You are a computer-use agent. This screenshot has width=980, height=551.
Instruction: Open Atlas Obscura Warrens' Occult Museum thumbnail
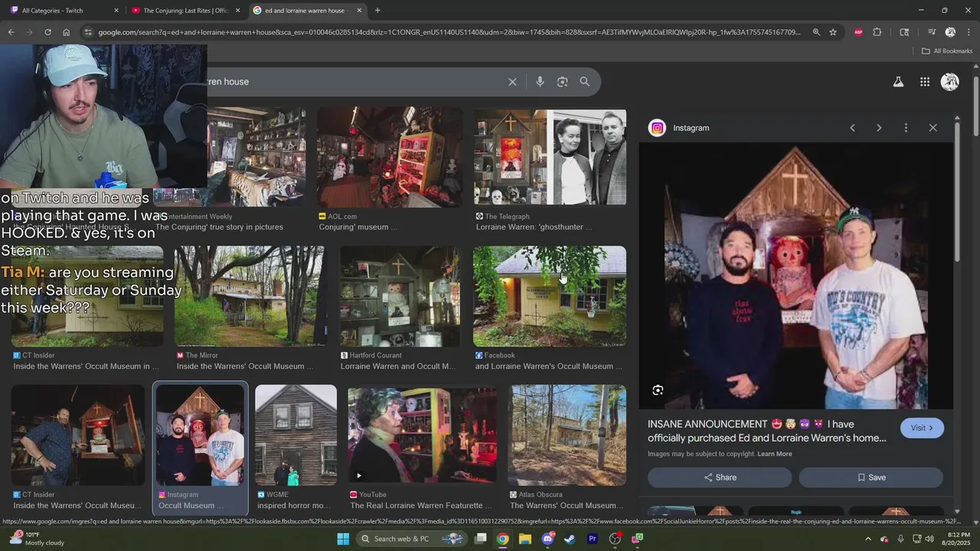pyautogui.click(x=567, y=435)
